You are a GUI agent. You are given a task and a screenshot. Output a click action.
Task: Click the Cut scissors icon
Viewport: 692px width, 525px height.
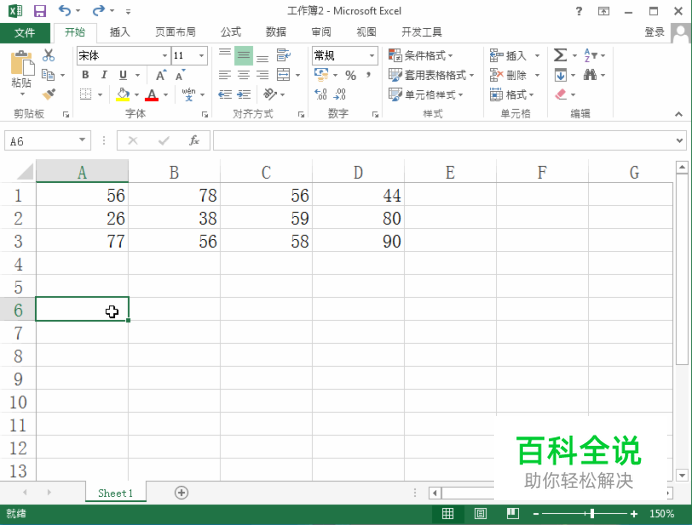pyautogui.click(x=49, y=55)
